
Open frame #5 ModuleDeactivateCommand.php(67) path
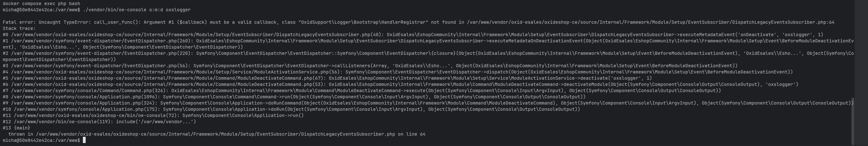click(167, 78)
